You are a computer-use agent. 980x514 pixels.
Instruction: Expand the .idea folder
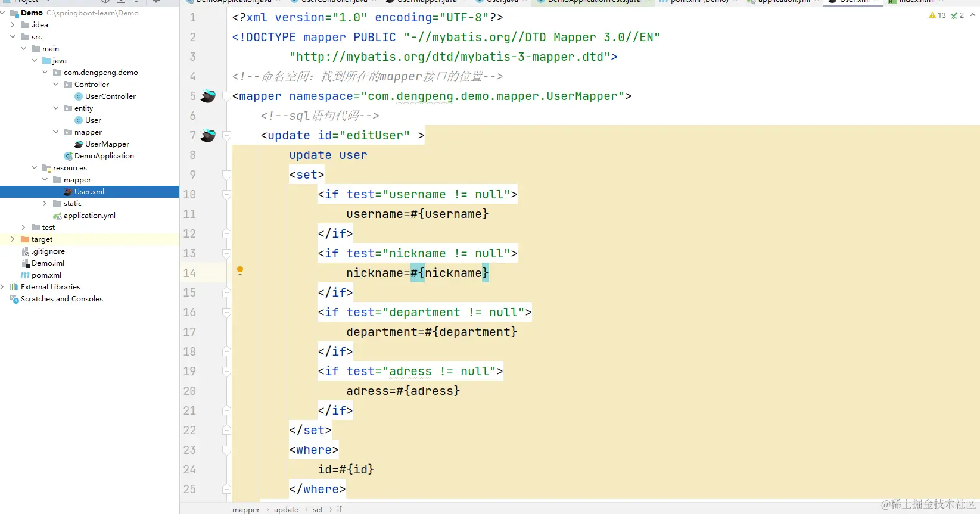tap(13, 25)
